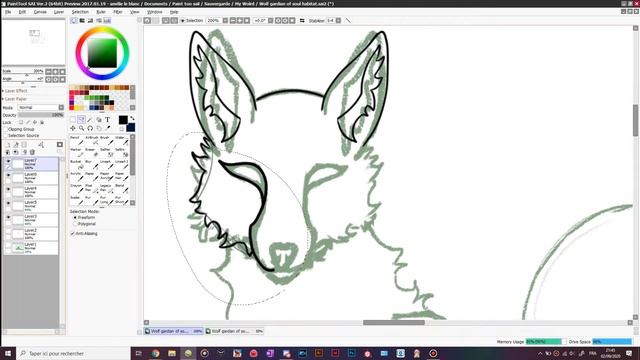This screenshot has height=360, width=640.
Task: Select the Color Picker eyedropper tool
Action: (x=107, y=128)
